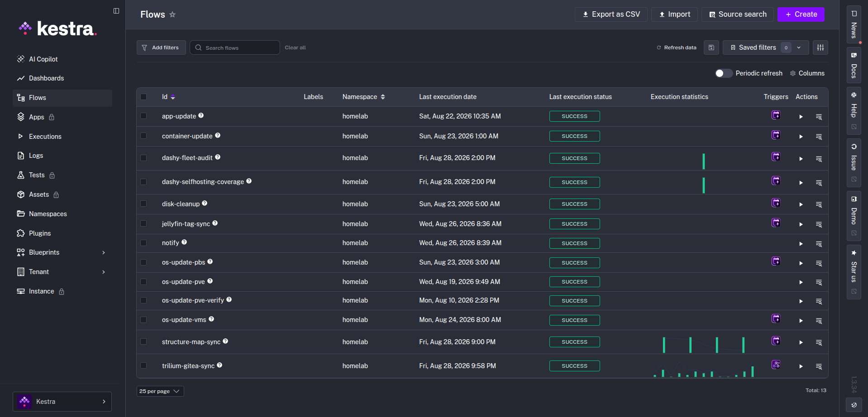Open the Plugins page
Viewport: 868px width, 417px height.
coord(62,233)
